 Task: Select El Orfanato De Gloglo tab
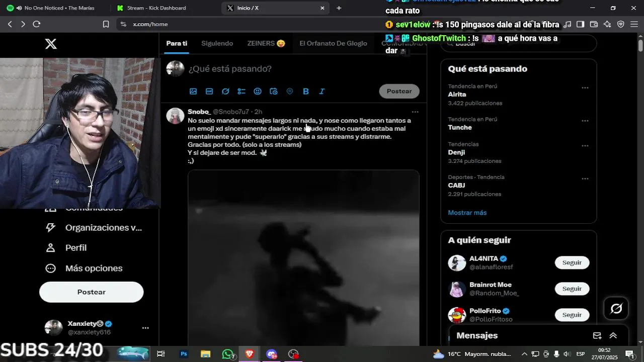[333, 43]
